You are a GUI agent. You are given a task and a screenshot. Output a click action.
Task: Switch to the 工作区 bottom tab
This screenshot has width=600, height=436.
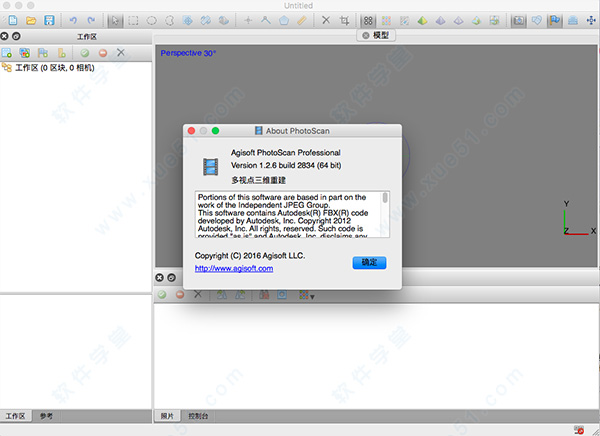[16, 416]
